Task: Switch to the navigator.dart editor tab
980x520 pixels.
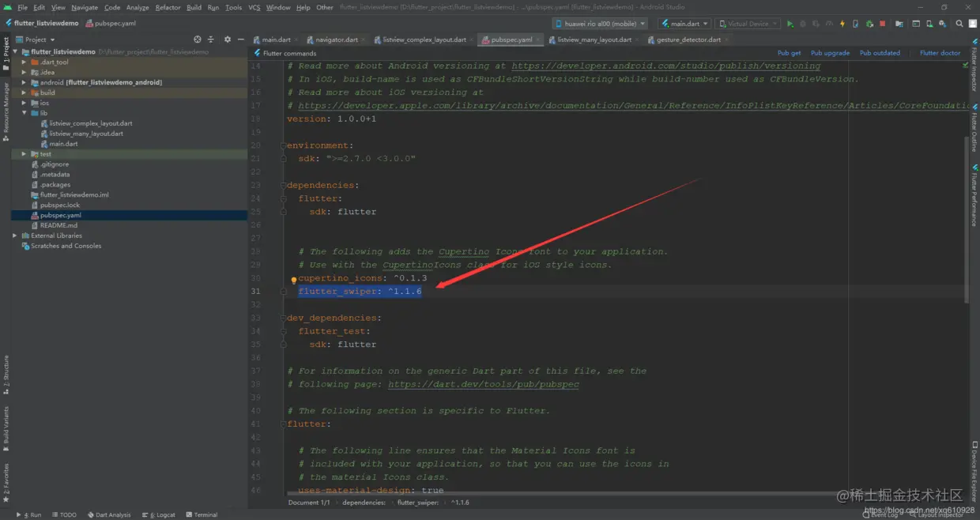Action: 336,40
